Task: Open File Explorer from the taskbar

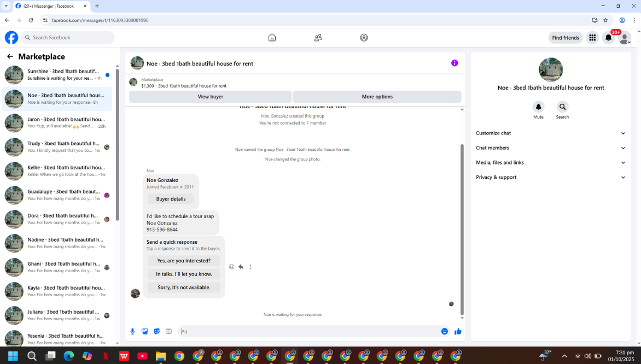Action: pyautogui.click(x=161, y=356)
